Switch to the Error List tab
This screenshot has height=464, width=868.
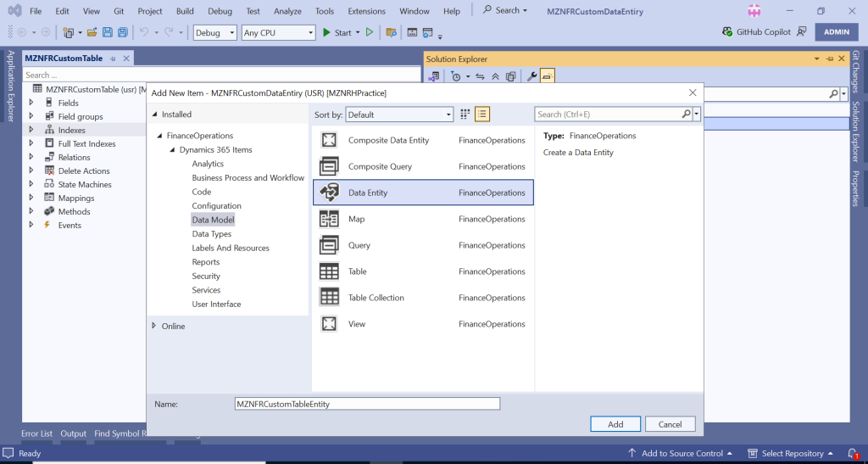point(36,433)
